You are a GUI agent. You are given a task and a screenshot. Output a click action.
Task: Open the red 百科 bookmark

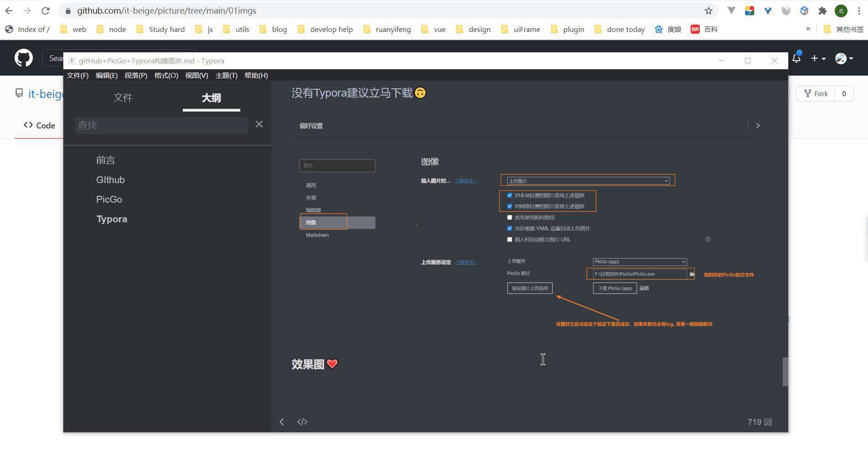(x=704, y=29)
